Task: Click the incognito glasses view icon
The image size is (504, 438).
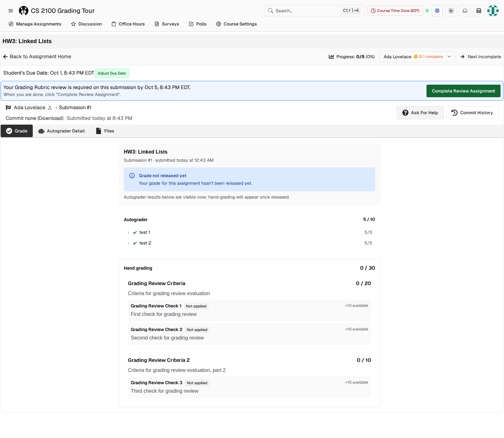Action: [x=479, y=11]
